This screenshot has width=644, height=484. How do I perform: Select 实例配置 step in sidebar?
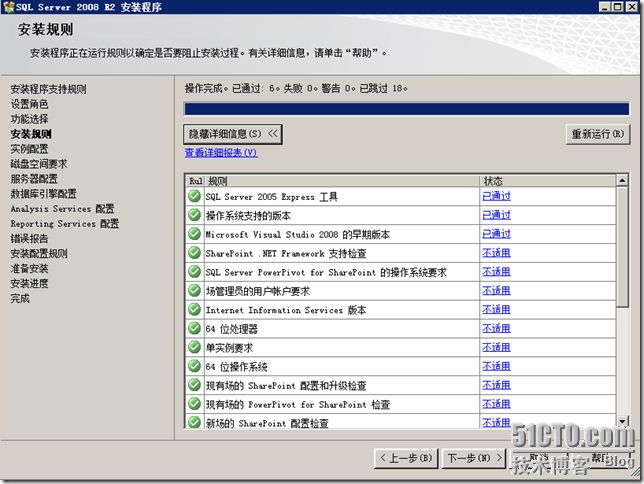point(30,149)
